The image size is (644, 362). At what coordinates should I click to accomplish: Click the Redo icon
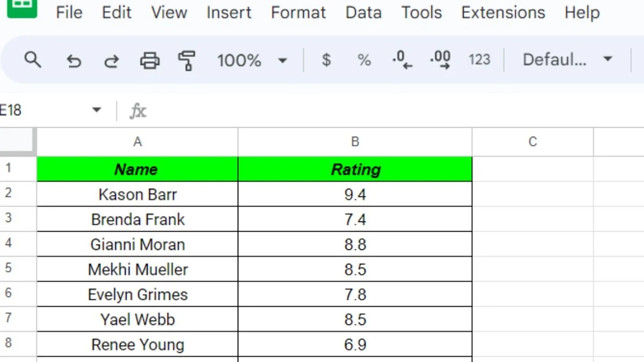(x=111, y=60)
